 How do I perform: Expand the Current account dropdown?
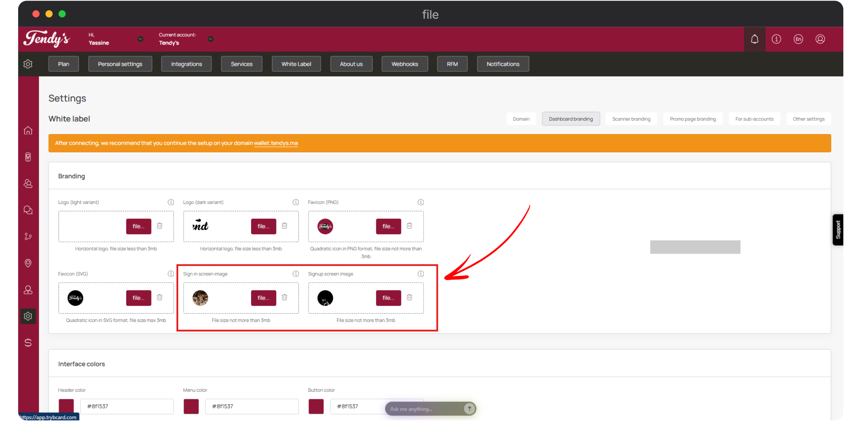[x=210, y=39]
